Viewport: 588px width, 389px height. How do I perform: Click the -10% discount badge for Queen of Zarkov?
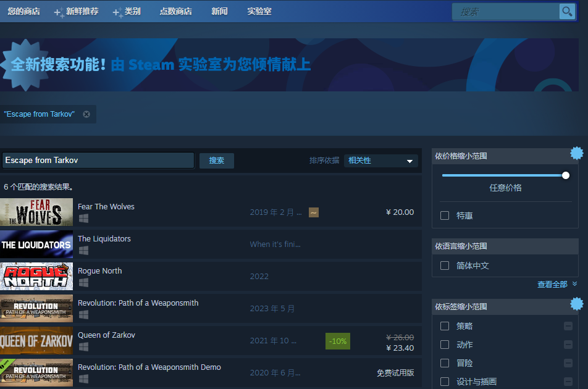point(338,341)
